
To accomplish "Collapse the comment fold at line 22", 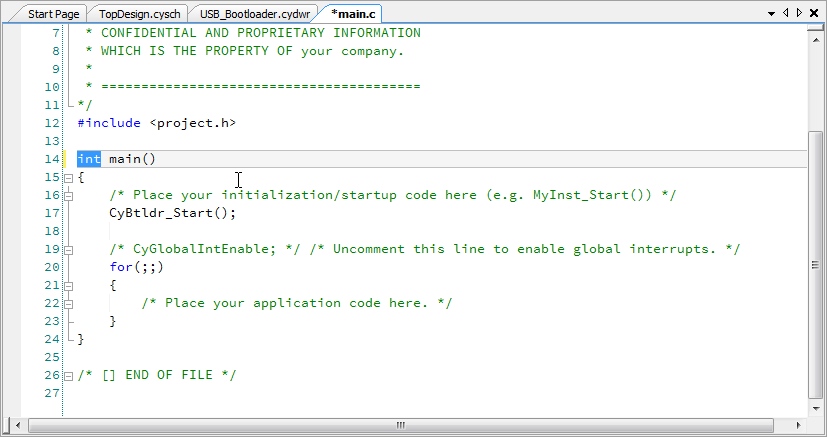I will 68,304.
